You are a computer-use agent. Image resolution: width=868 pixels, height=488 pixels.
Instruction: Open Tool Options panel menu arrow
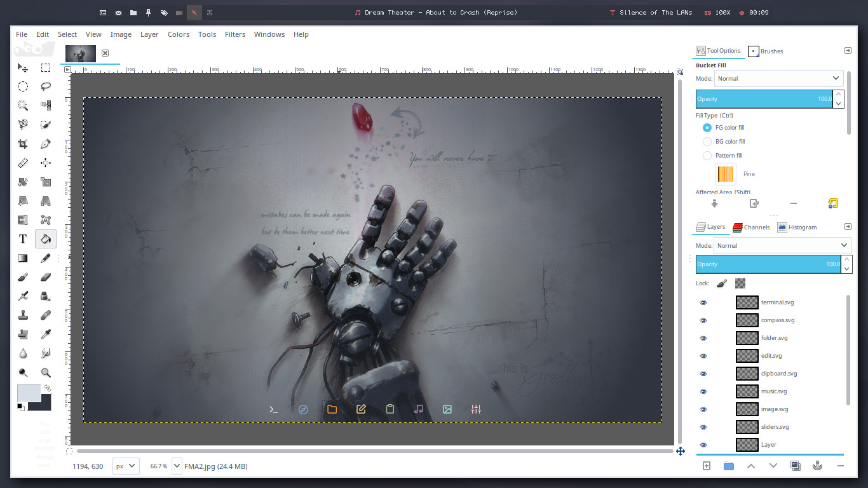tap(848, 51)
